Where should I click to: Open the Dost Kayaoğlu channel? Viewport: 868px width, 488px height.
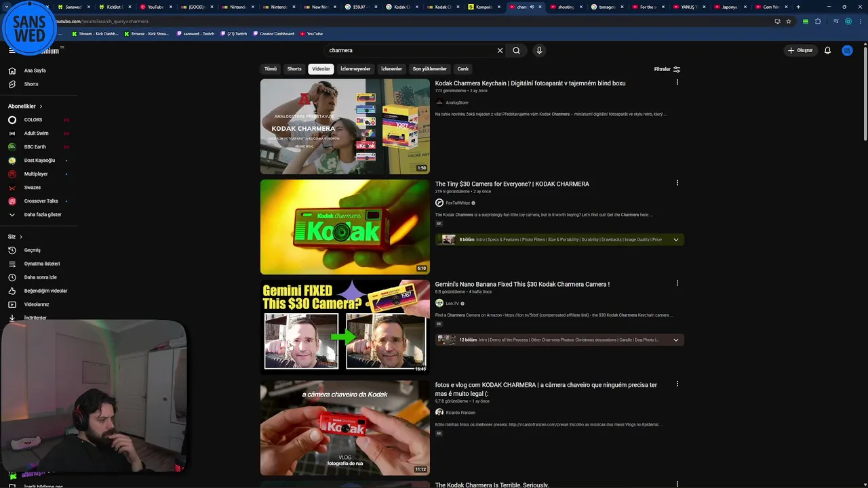tap(39, 161)
